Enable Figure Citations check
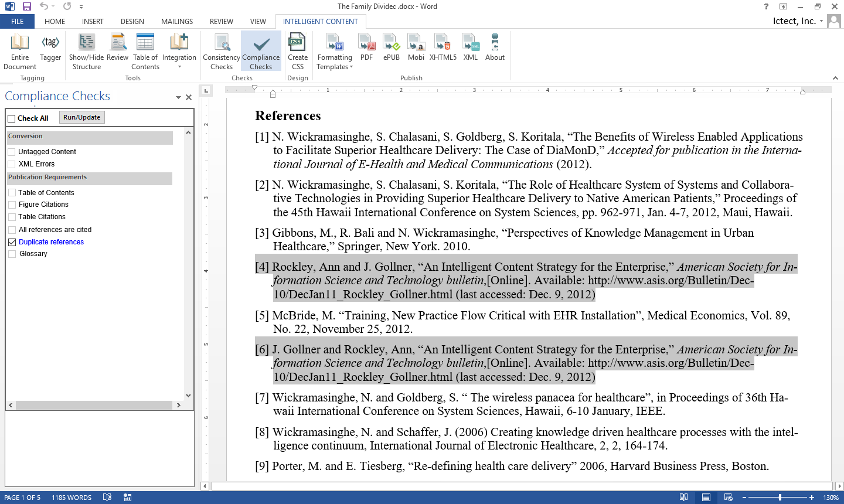The width and height of the screenshot is (844, 504). pyautogui.click(x=12, y=205)
